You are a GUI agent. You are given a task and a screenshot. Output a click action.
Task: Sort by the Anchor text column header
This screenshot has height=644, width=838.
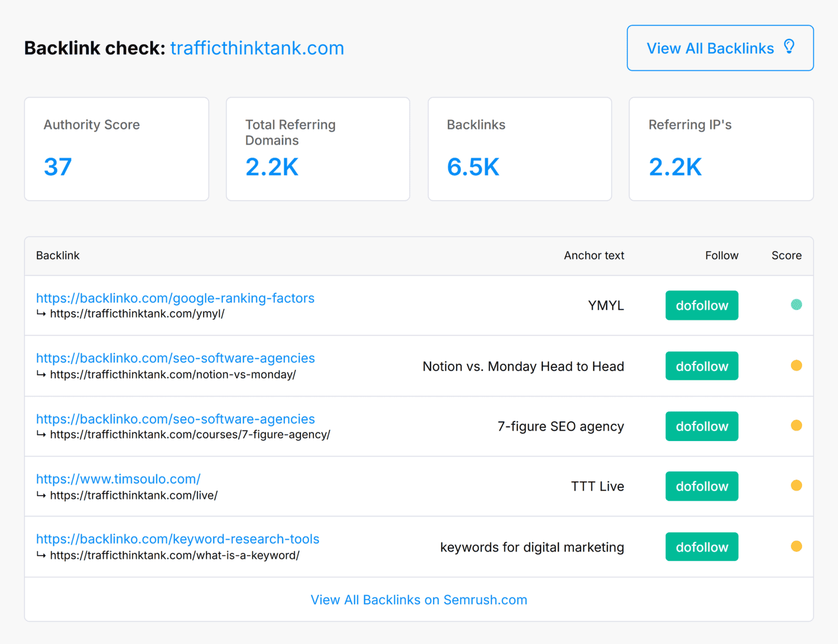594,255
